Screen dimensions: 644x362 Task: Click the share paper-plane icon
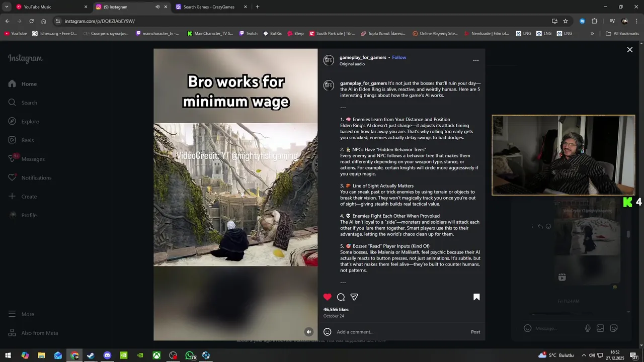pos(354,297)
